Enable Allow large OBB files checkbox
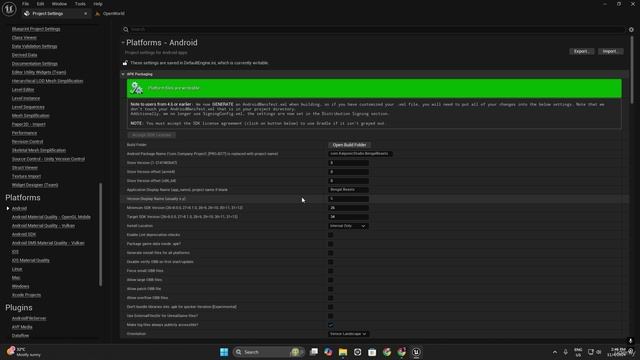This screenshot has height=360, width=640. coord(331,280)
